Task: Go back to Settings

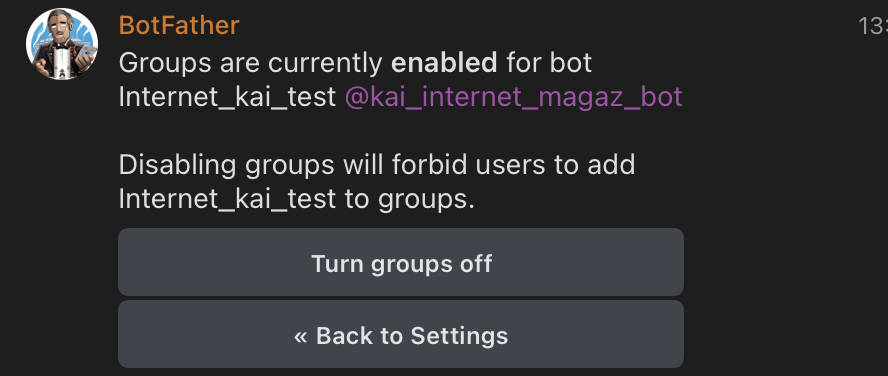Action: (x=401, y=334)
